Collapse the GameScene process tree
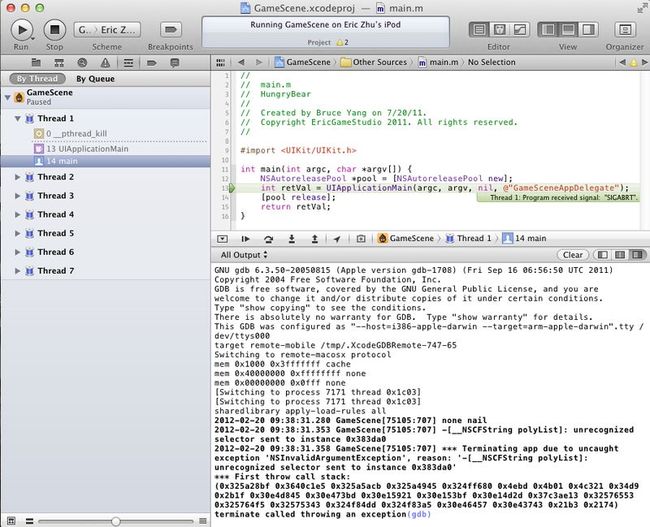Image resolution: width=650 pixels, height=527 pixels. coord(7,97)
